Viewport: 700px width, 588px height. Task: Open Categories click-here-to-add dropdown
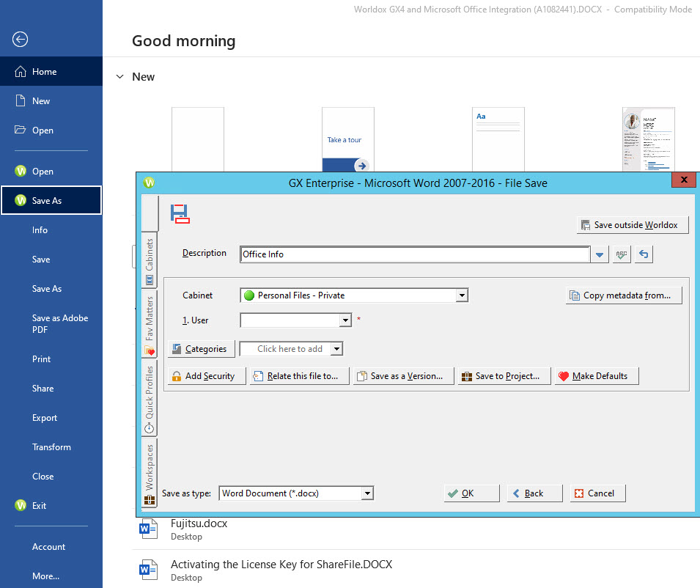coord(336,349)
